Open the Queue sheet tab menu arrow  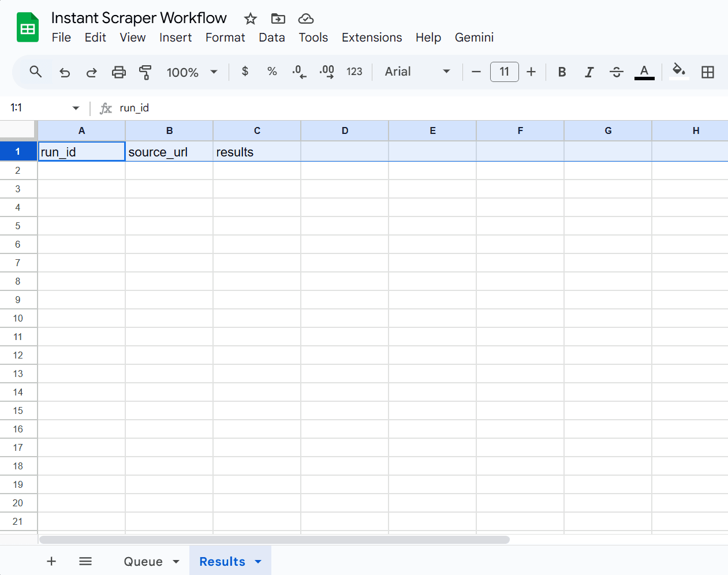pos(176,562)
